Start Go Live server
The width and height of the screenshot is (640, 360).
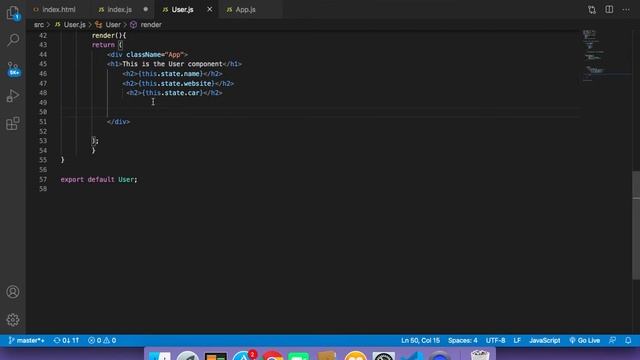point(584,340)
